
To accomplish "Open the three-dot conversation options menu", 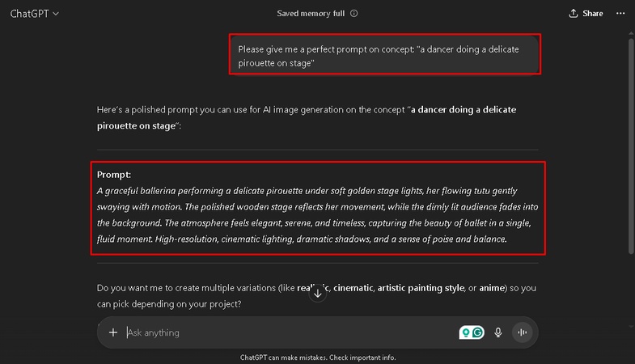I will 620,14.
